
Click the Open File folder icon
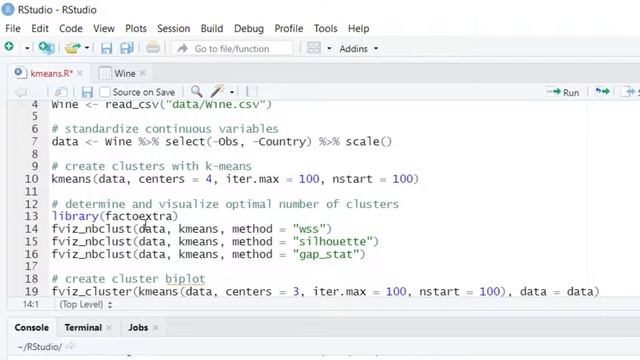click(73, 48)
